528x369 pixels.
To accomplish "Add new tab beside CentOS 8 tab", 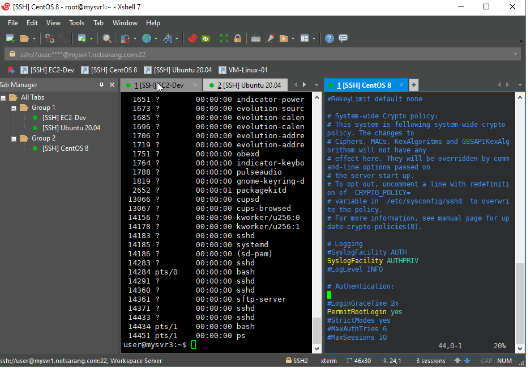I will pos(414,85).
